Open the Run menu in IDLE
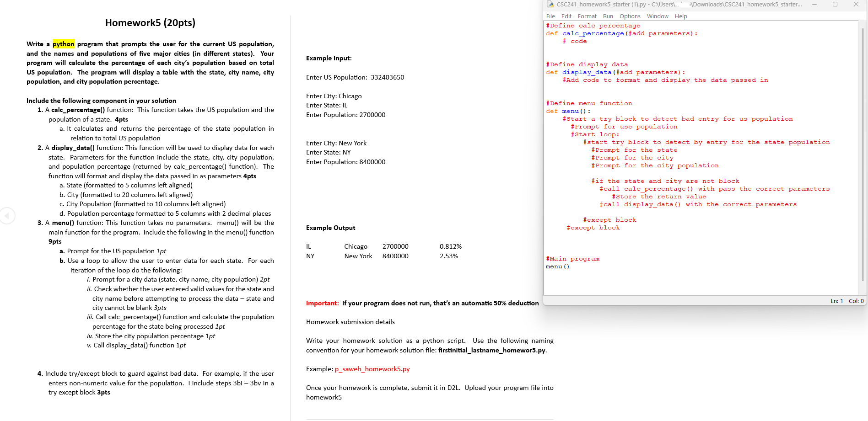The width and height of the screenshot is (868, 421). 608,16
